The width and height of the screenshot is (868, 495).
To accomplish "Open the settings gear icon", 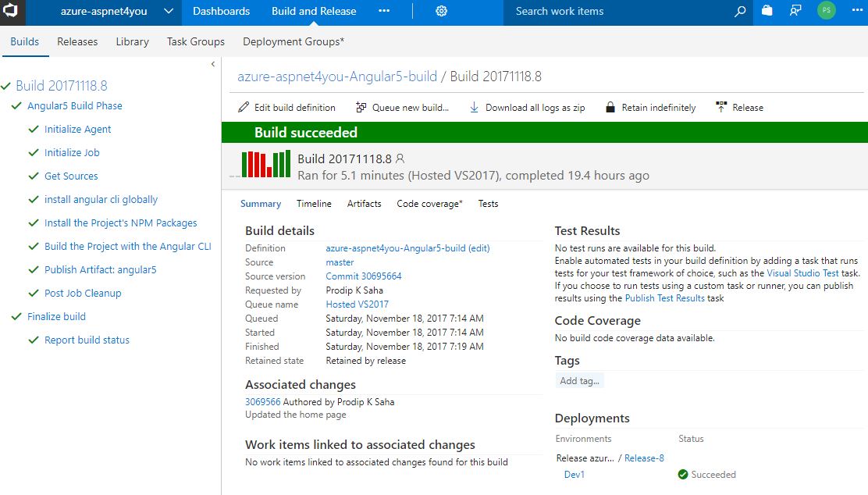I will coord(441,11).
